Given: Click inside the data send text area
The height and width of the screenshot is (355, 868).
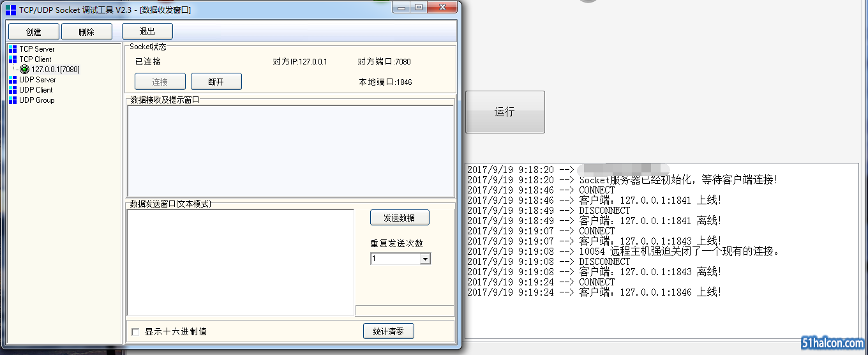Looking at the screenshot, I should (241, 262).
